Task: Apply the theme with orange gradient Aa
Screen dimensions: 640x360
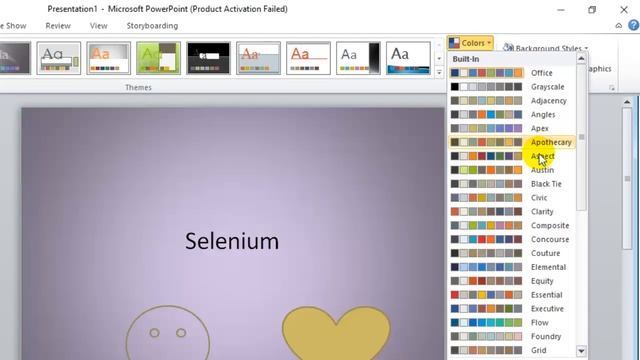Action: (x=109, y=58)
